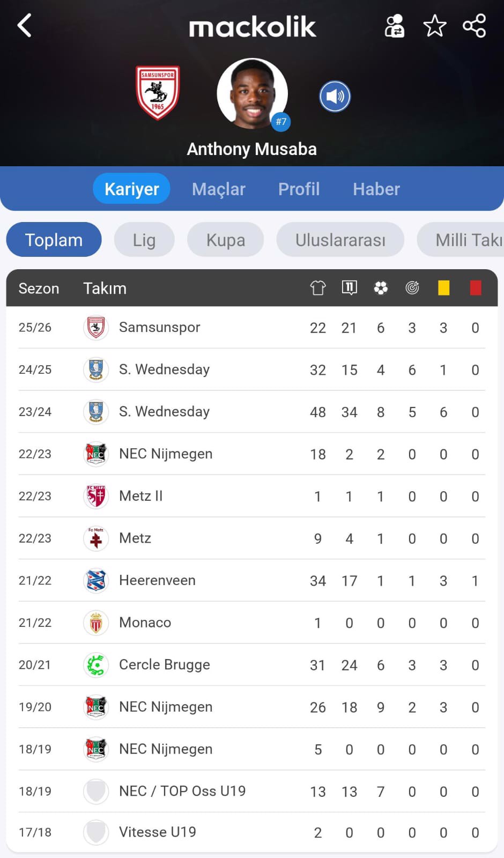504x858 pixels.
Task: Open the Haber tab
Action: 376,189
